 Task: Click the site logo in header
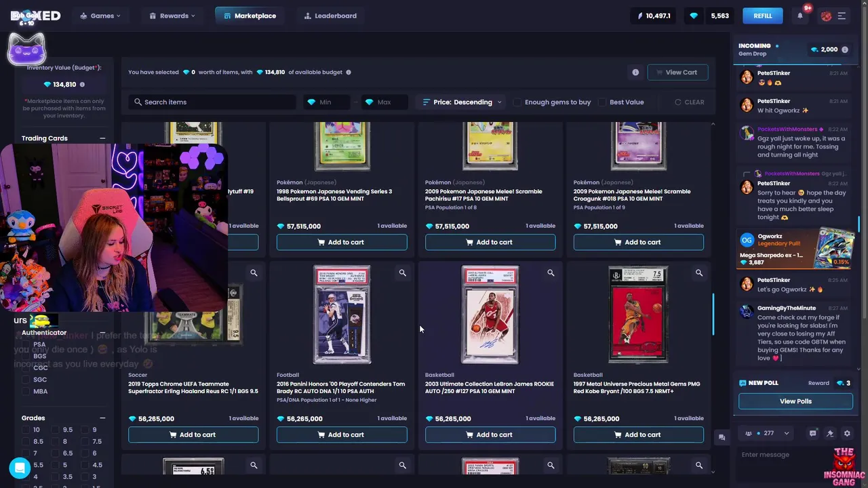pyautogui.click(x=35, y=16)
